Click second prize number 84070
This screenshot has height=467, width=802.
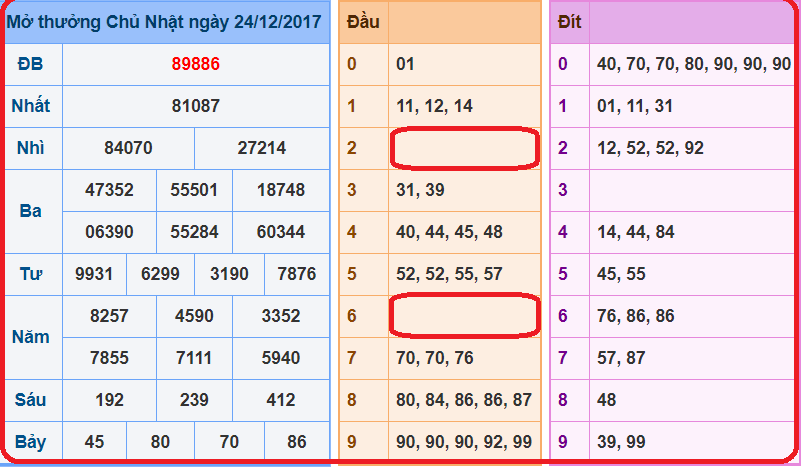pyautogui.click(x=128, y=148)
